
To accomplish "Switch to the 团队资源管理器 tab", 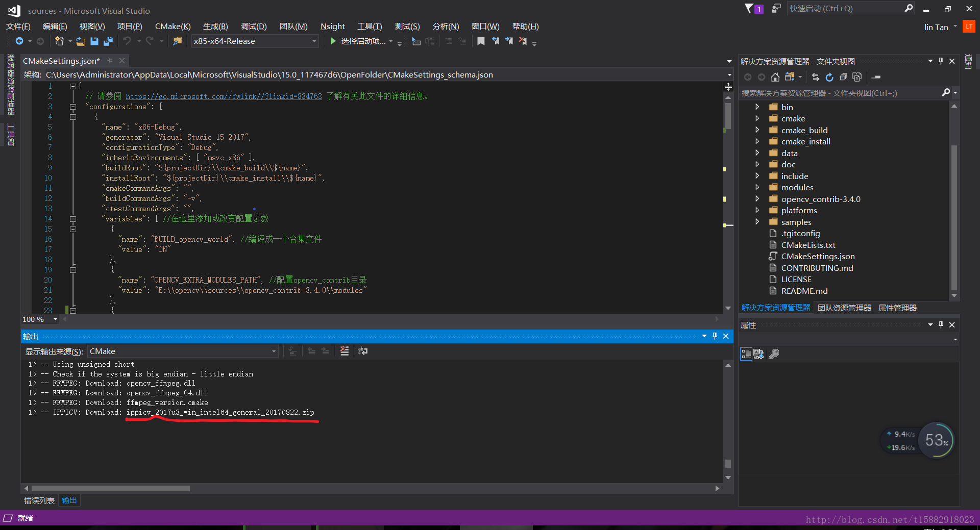I will (844, 308).
